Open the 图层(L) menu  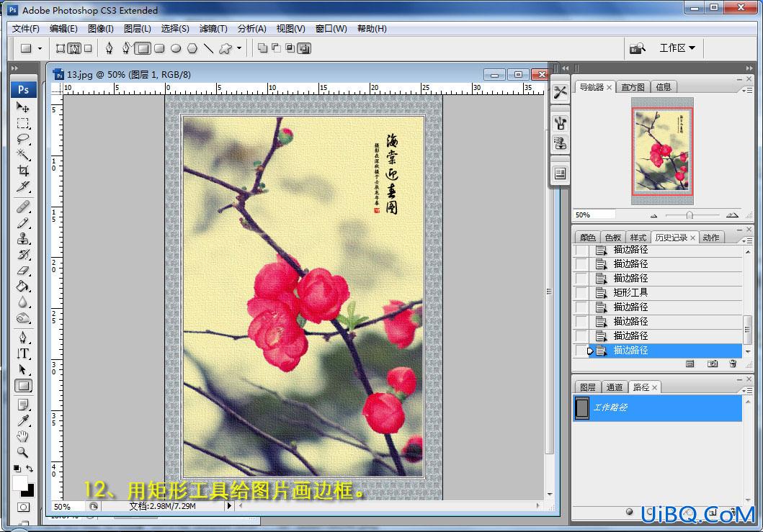[x=137, y=29]
